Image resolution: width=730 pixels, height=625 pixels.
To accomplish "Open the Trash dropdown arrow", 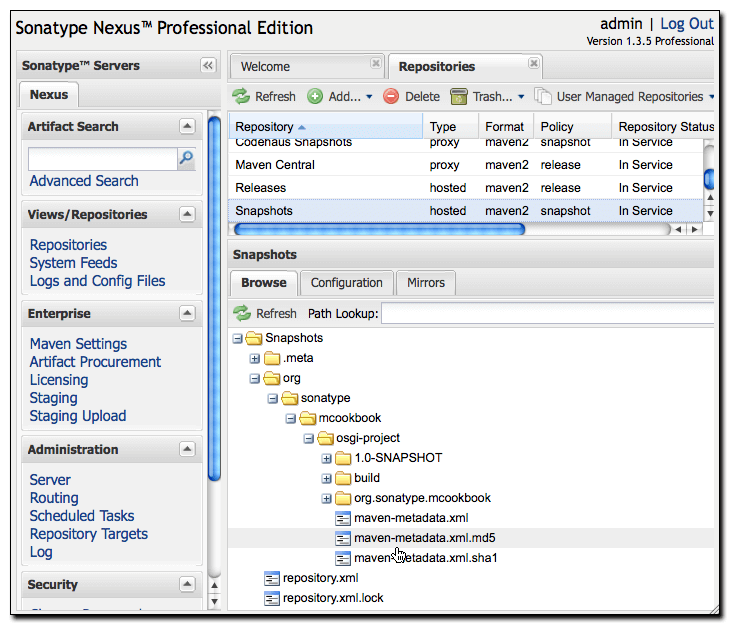I will click(521, 97).
